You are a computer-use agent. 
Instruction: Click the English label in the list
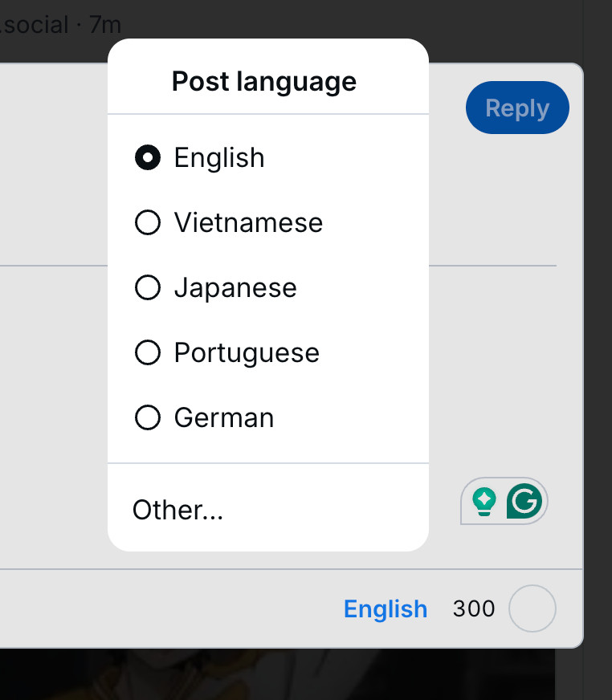[219, 158]
